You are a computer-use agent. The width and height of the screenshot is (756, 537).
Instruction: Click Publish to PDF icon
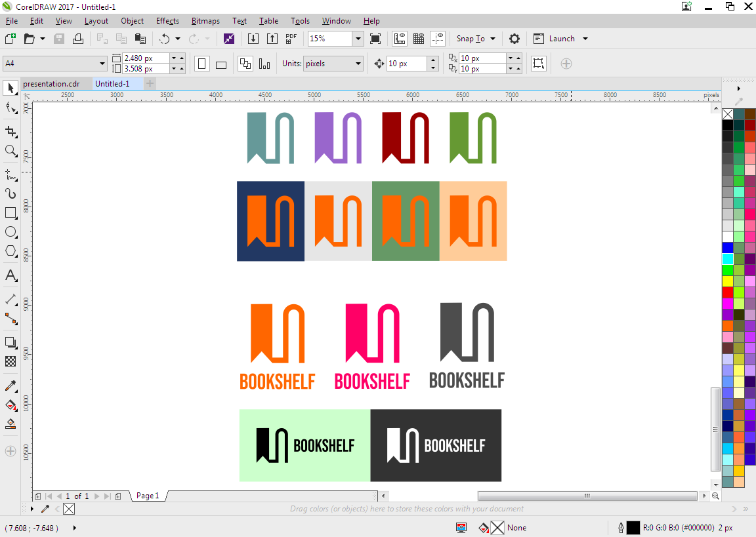click(291, 39)
